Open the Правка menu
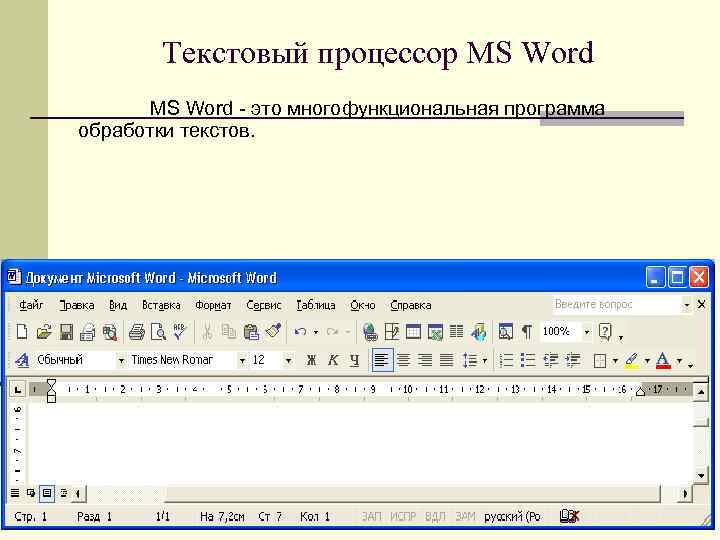 [x=77, y=305]
